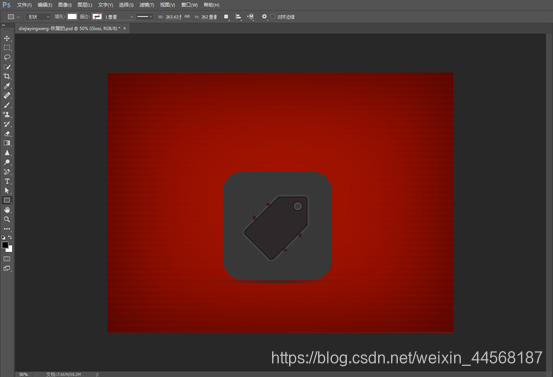Select the Pen tool
Viewport: 553px width, 377px height.
pos(7,172)
